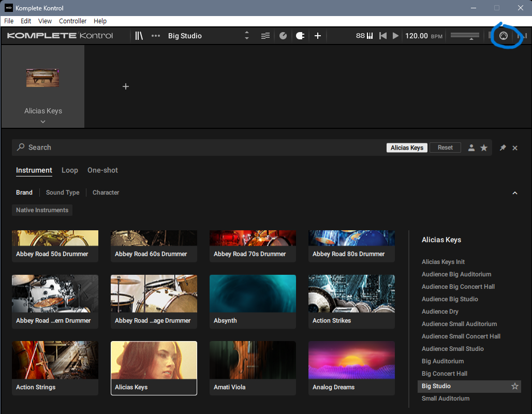Adjust the master volume slider
Viewport: 532px width, 414px height.
pyautogui.click(x=465, y=36)
